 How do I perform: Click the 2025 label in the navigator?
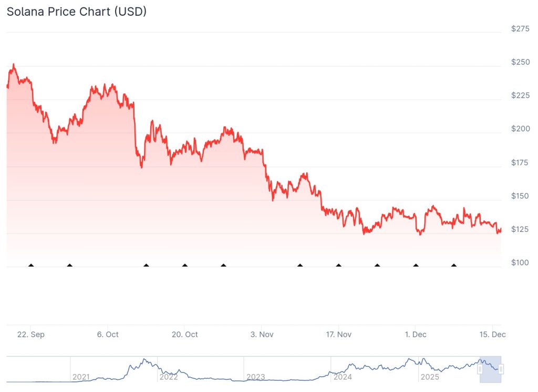(430, 377)
